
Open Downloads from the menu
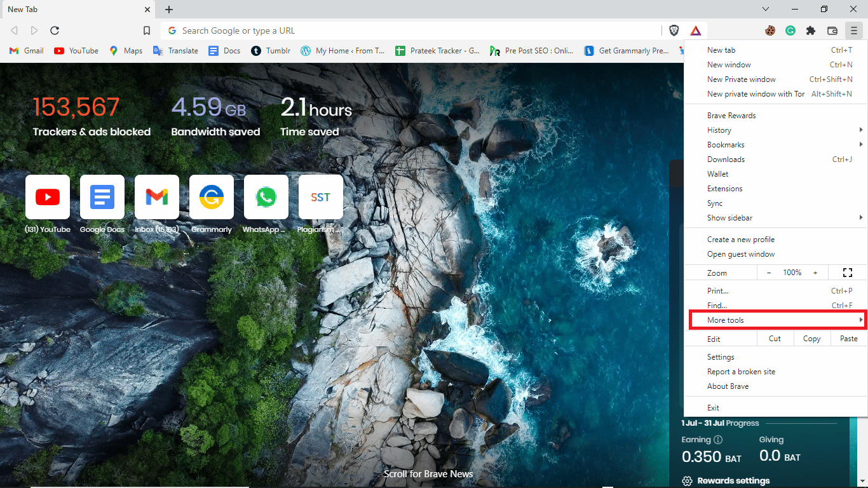coord(776,159)
